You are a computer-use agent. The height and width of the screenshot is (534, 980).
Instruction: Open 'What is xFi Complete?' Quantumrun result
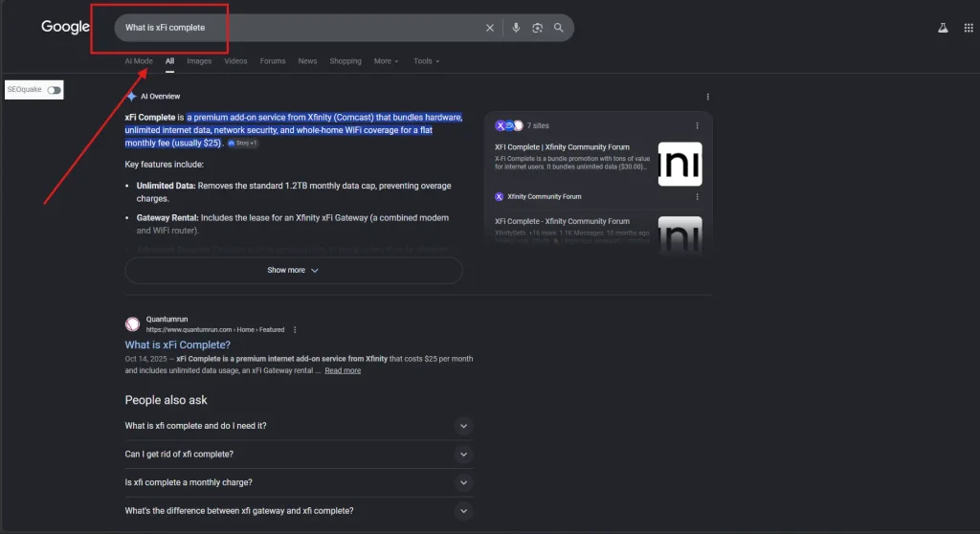pyautogui.click(x=177, y=345)
